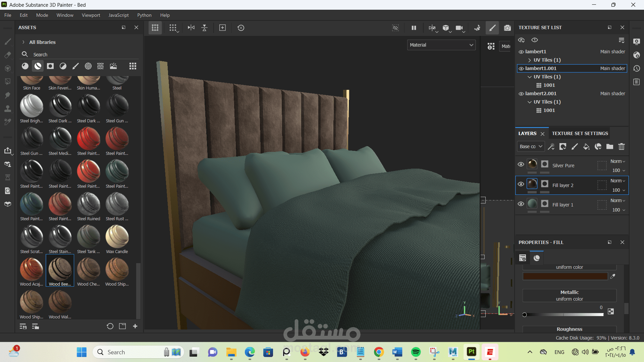Click the pause rendering icon

(414, 28)
